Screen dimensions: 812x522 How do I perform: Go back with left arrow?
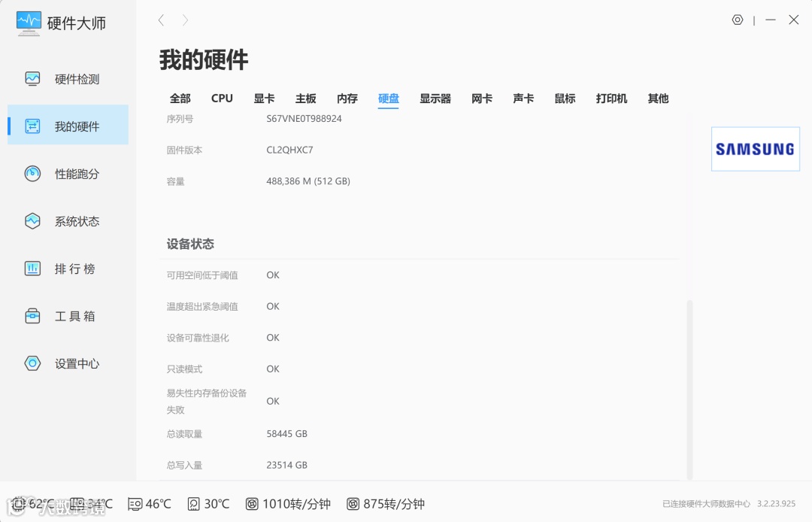161,20
